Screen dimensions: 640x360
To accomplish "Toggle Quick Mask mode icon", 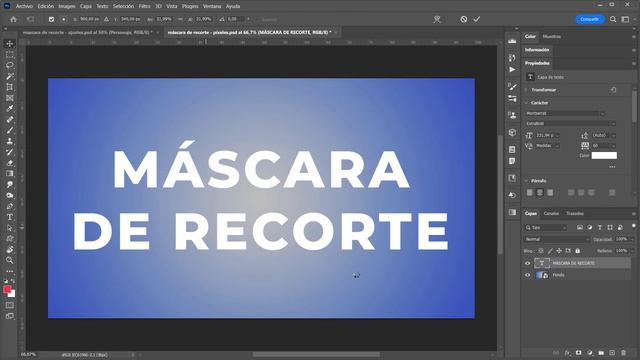I will 10,305.
